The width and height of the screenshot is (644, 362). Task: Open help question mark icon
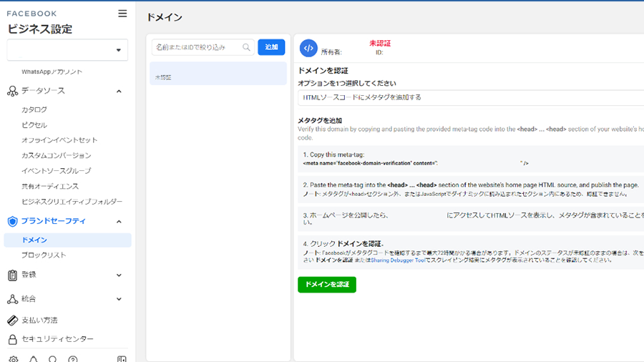(x=73, y=359)
